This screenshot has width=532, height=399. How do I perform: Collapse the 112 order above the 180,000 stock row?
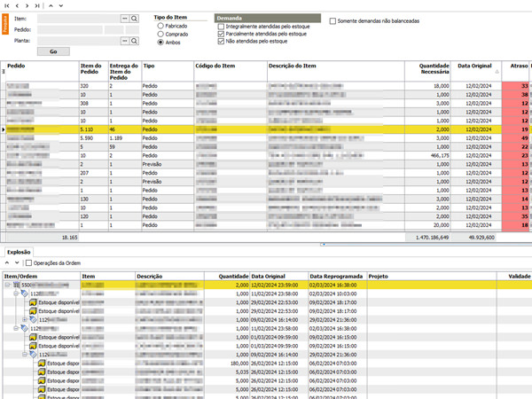pos(25,355)
